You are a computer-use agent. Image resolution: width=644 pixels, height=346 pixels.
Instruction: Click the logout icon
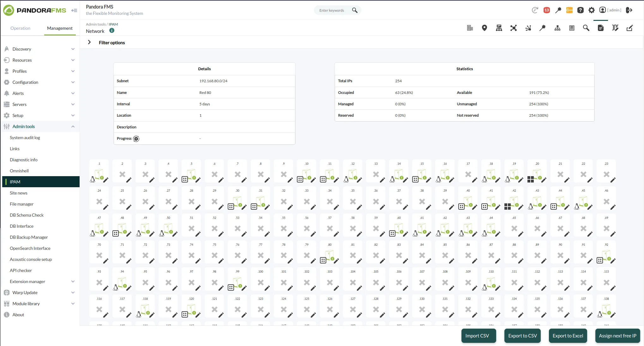[629, 10]
